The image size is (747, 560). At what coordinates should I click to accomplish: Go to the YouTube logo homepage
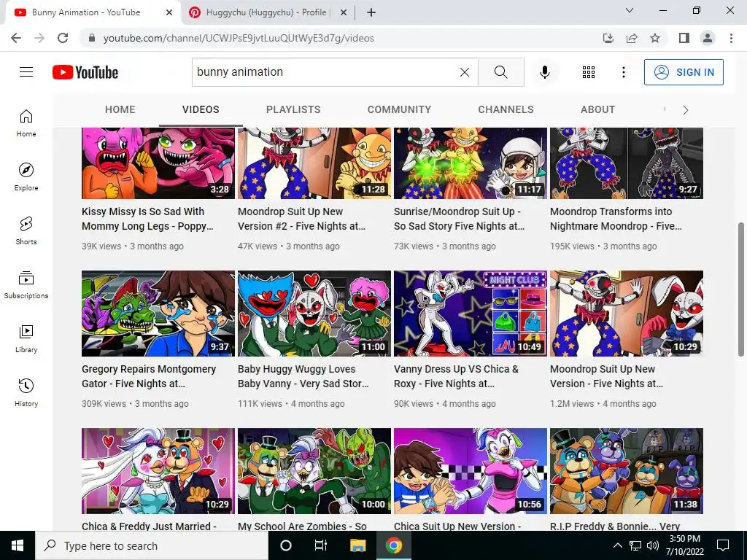click(x=85, y=72)
